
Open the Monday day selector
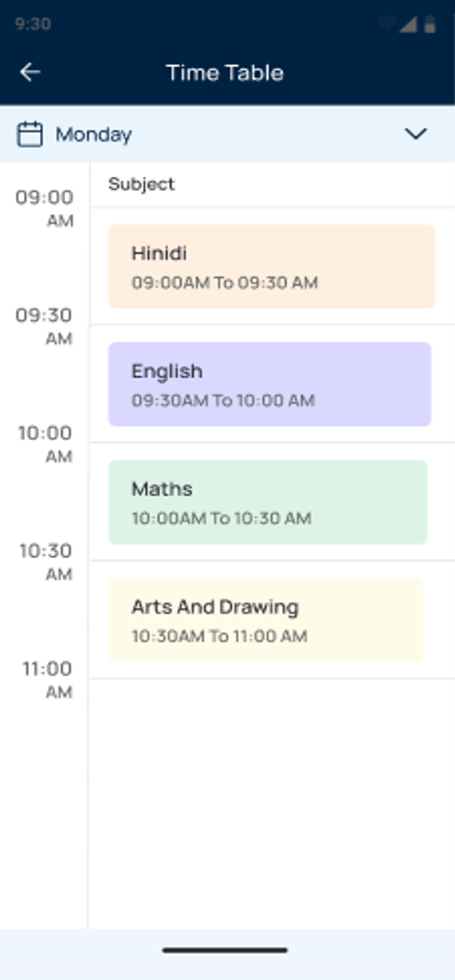pos(227,134)
